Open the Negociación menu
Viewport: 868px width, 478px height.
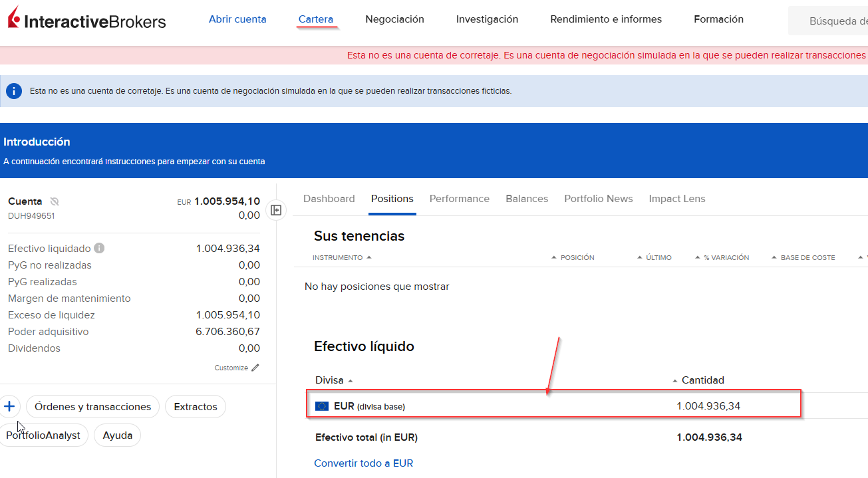(x=394, y=19)
